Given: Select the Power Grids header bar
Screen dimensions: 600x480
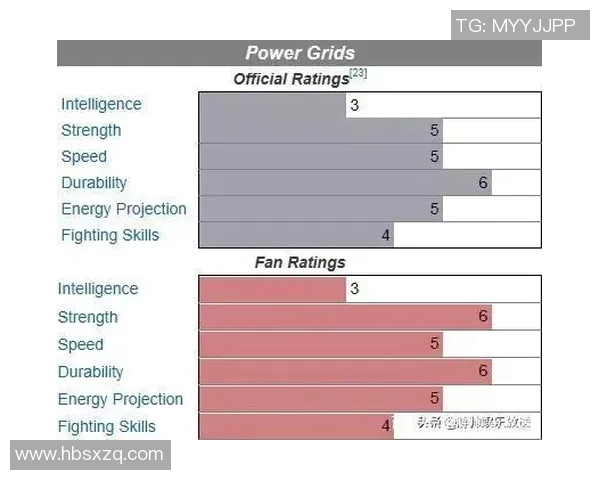Looking at the screenshot, I should pyautogui.click(x=299, y=53).
